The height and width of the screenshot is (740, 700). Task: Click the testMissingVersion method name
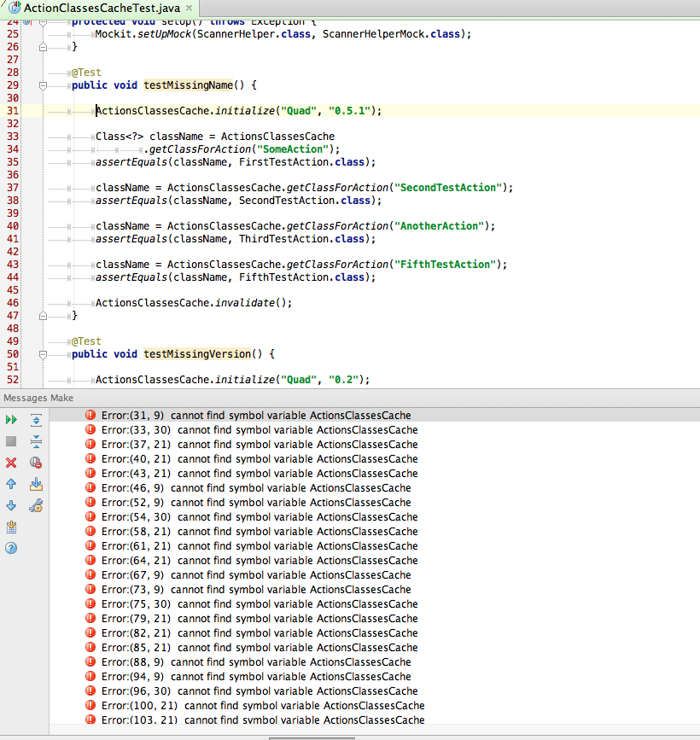coord(197,354)
